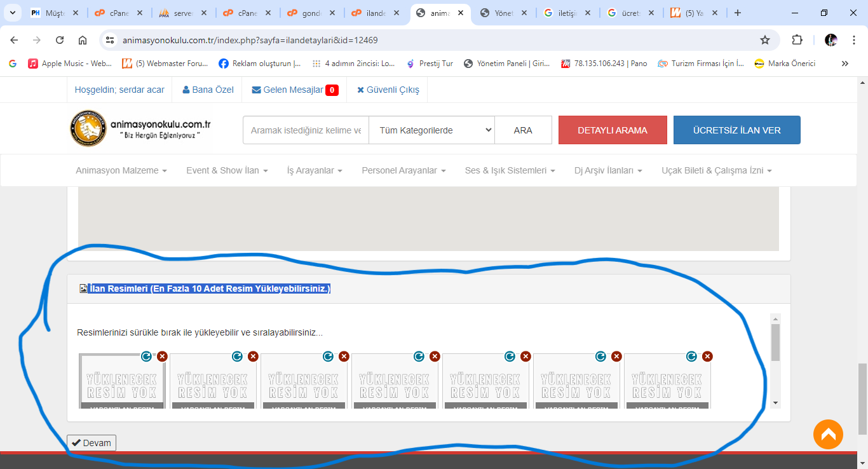Focus the 'Aramak istediğiniz kelime' search field

pyautogui.click(x=306, y=130)
